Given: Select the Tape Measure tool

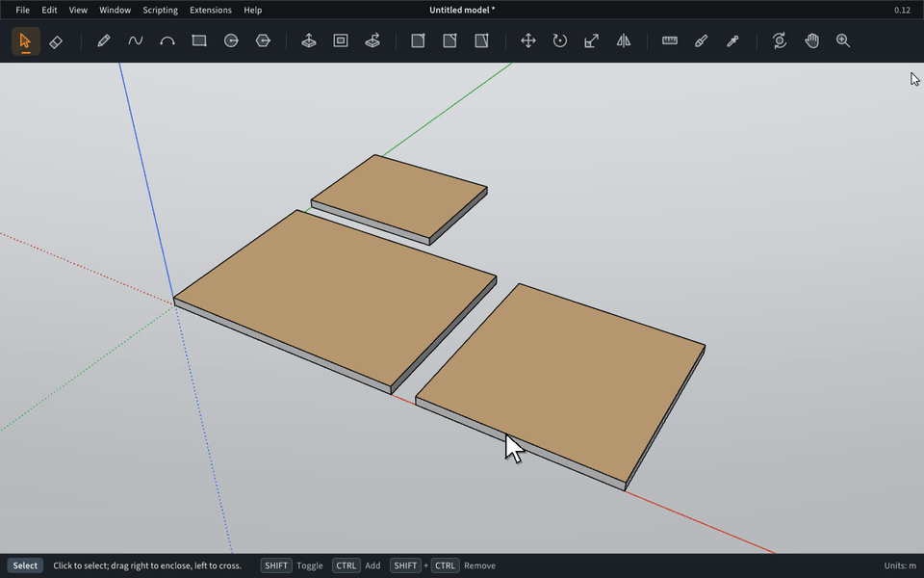Looking at the screenshot, I should pyautogui.click(x=670, y=40).
